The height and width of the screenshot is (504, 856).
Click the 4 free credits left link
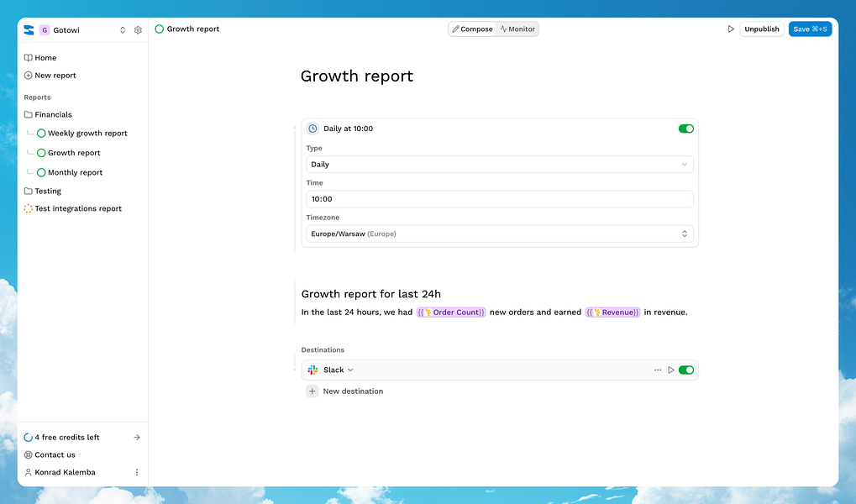coord(67,438)
